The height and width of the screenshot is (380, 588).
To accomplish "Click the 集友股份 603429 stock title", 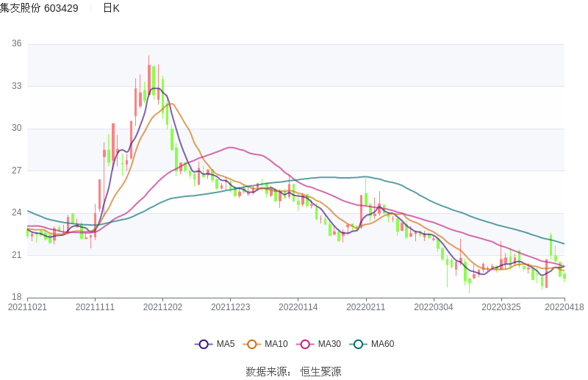I will (x=39, y=8).
